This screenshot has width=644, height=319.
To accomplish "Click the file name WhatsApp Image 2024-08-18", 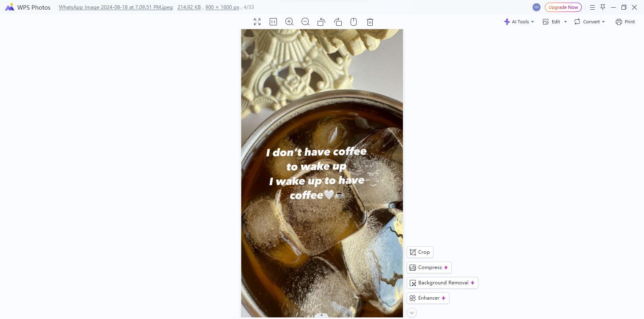I will click(116, 7).
